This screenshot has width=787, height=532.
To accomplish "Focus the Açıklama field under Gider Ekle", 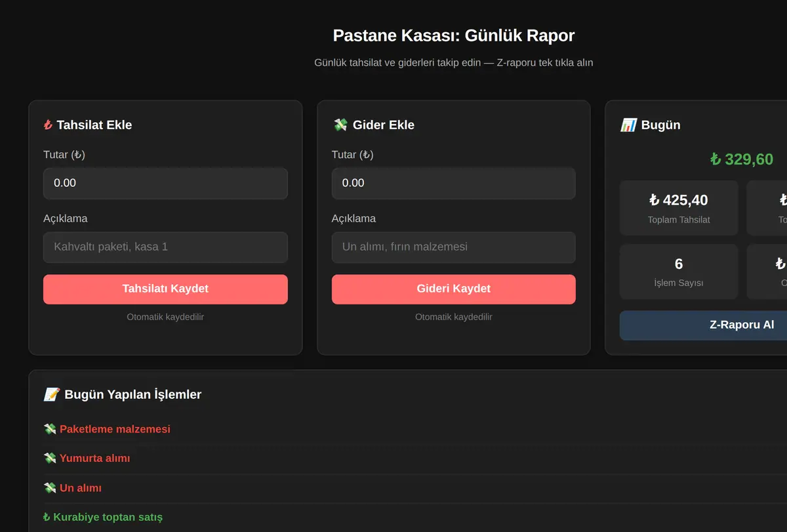I will click(454, 247).
